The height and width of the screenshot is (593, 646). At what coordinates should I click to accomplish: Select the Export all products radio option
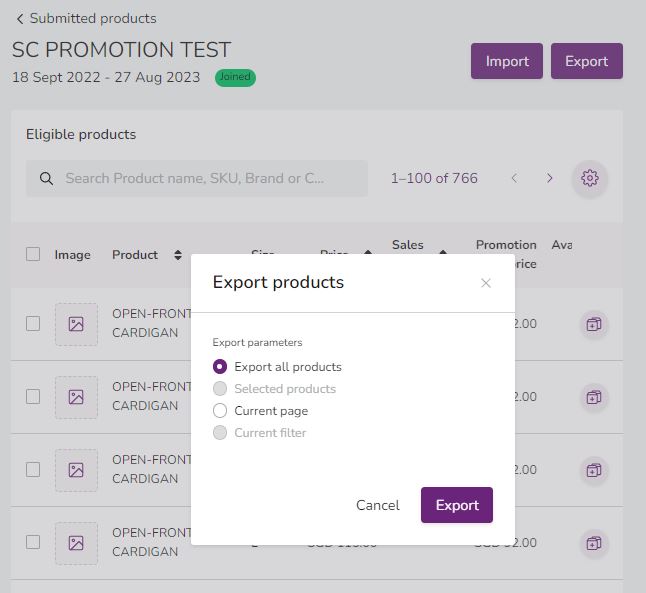click(220, 367)
